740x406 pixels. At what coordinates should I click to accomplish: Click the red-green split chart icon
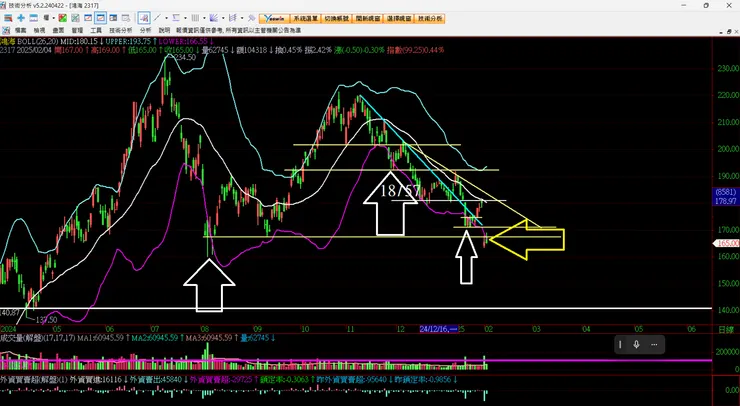tap(62, 18)
